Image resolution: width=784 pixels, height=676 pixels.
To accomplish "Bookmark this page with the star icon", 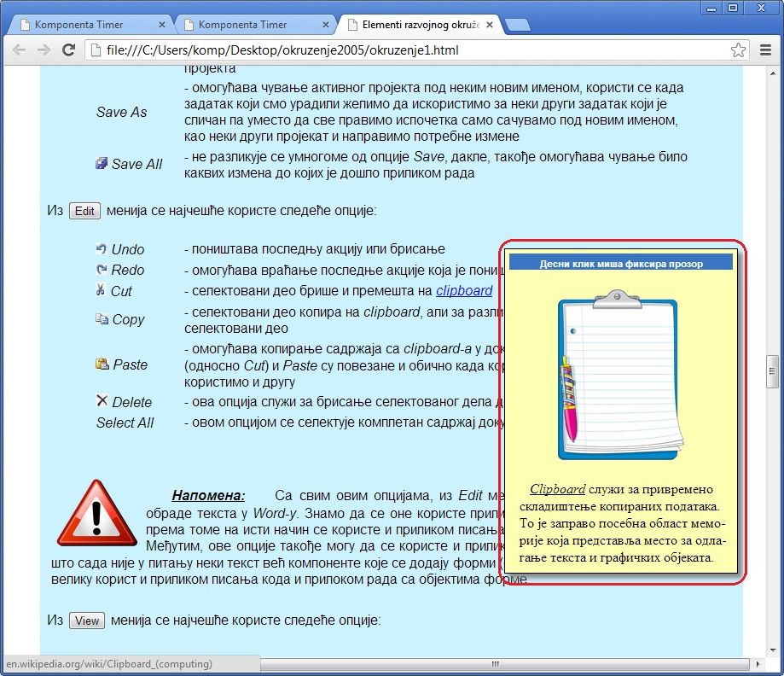I will [x=738, y=50].
